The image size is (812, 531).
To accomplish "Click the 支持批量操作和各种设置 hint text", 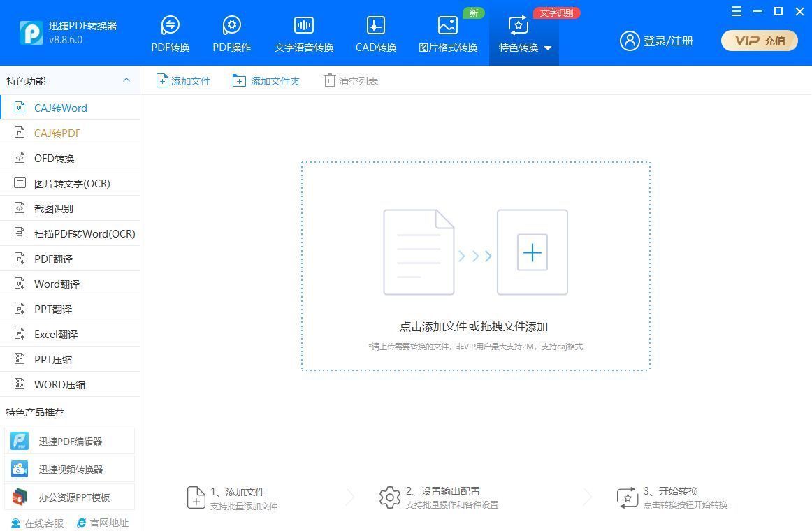I will 452,504.
